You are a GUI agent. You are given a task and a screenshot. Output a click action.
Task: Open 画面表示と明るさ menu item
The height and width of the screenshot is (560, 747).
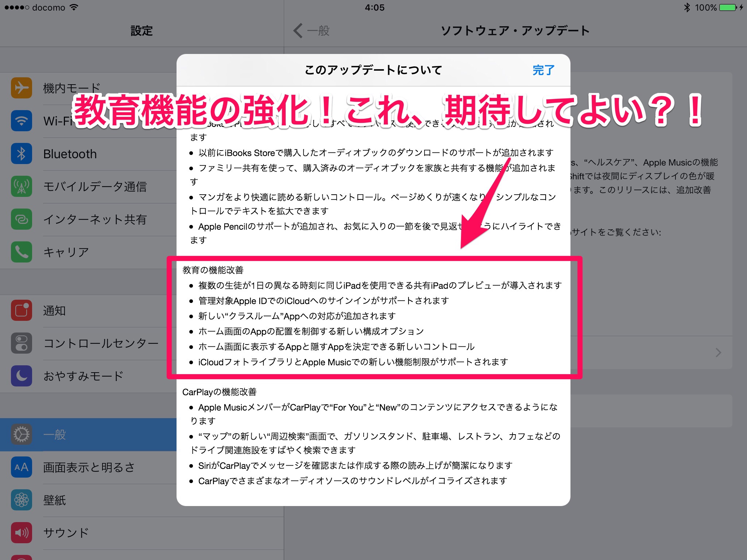[89, 467]
